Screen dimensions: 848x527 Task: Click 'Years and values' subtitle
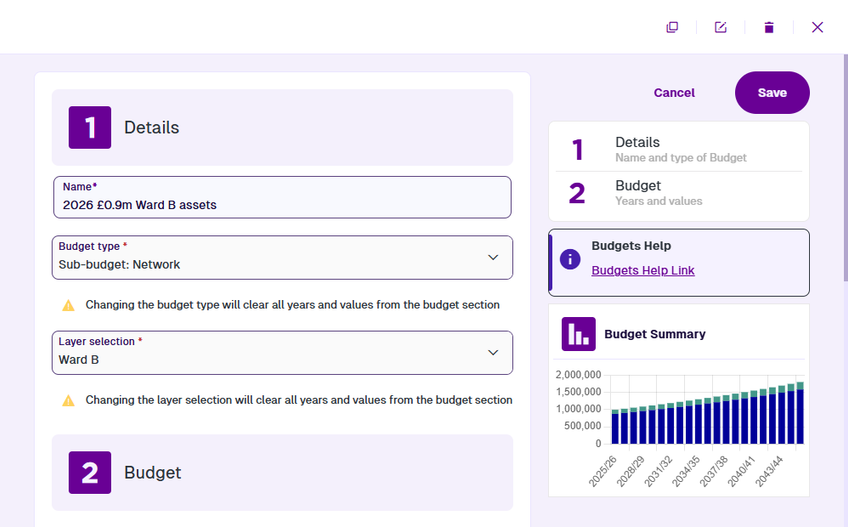click(x=659, y=201)
